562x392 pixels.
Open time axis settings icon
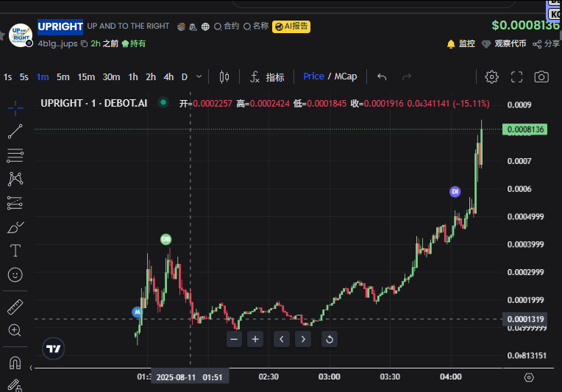point(529,377)
